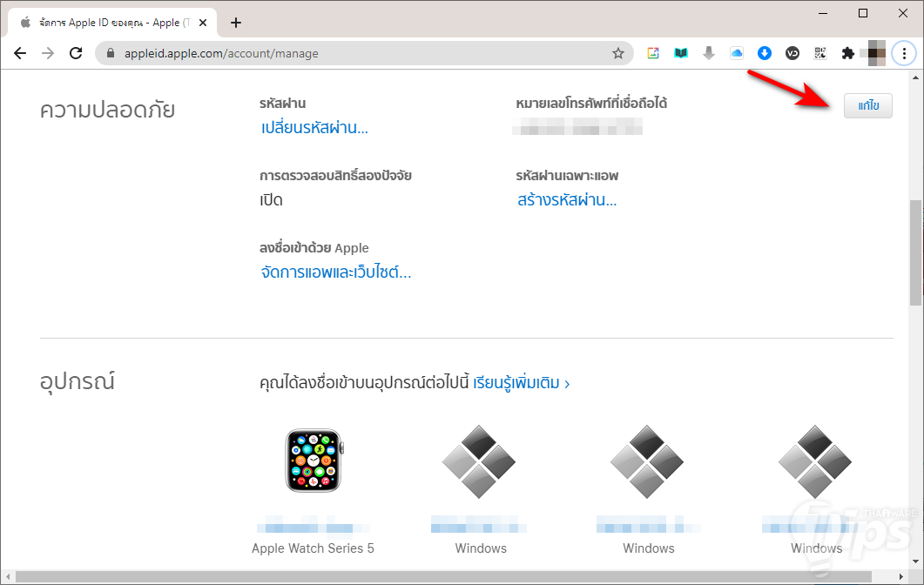Select the first Windows device icon
Image resolution: width=924 pixels, height=585 pixels.
tap(479, 462)
